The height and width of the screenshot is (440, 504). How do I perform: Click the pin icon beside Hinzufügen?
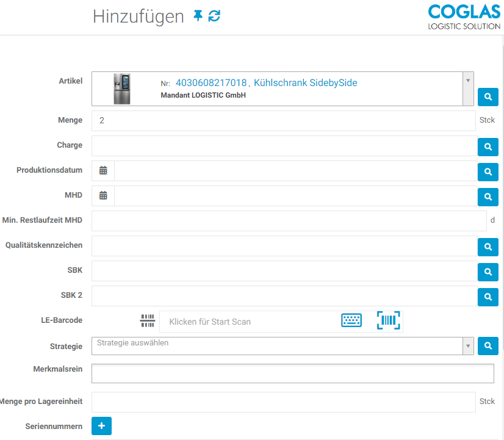pyautogui.click(x=198, y=16)
